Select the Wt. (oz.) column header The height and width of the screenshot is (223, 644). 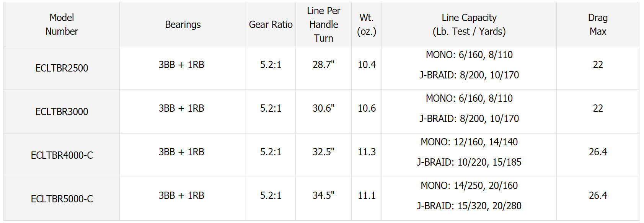coord(366,24)
